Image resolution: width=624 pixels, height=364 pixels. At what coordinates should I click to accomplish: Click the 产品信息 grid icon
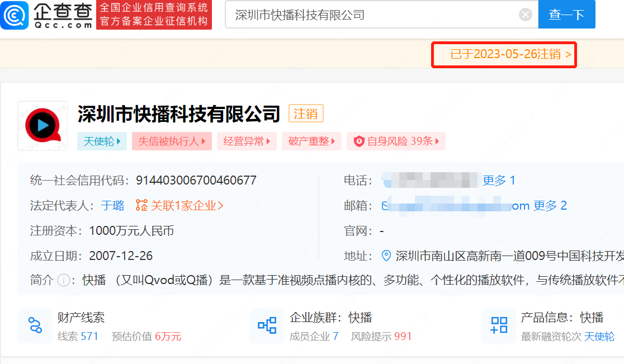tap(498, 325)
